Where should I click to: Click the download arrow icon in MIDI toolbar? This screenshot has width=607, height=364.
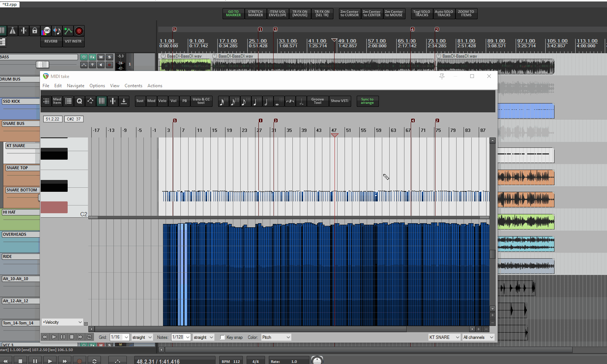coord(124,101)
